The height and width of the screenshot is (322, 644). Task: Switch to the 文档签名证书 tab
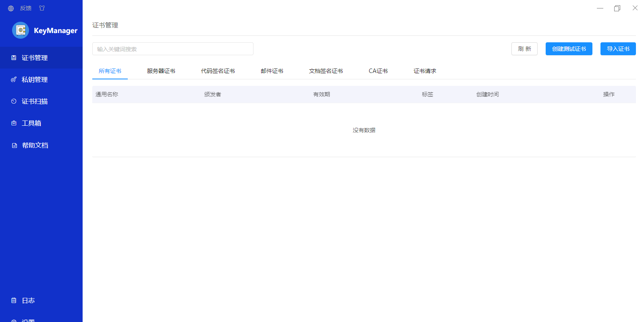pyautogui.click(x=326, y=71)
